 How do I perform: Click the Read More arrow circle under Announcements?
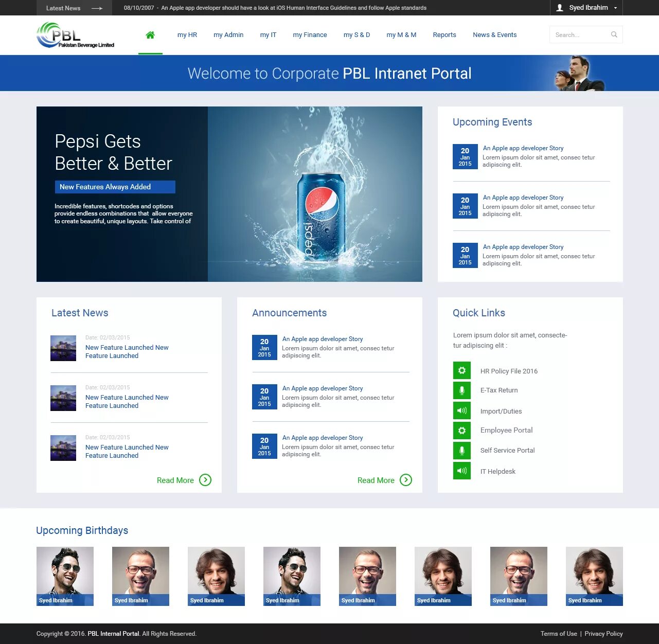(x=406, y=480)
